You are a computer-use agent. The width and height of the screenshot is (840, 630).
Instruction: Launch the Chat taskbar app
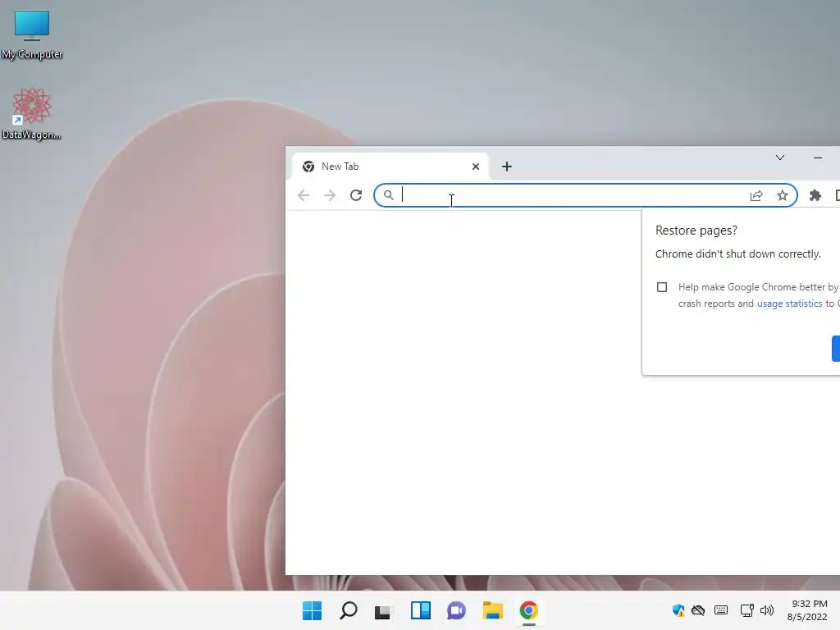[x=456, y=610]
